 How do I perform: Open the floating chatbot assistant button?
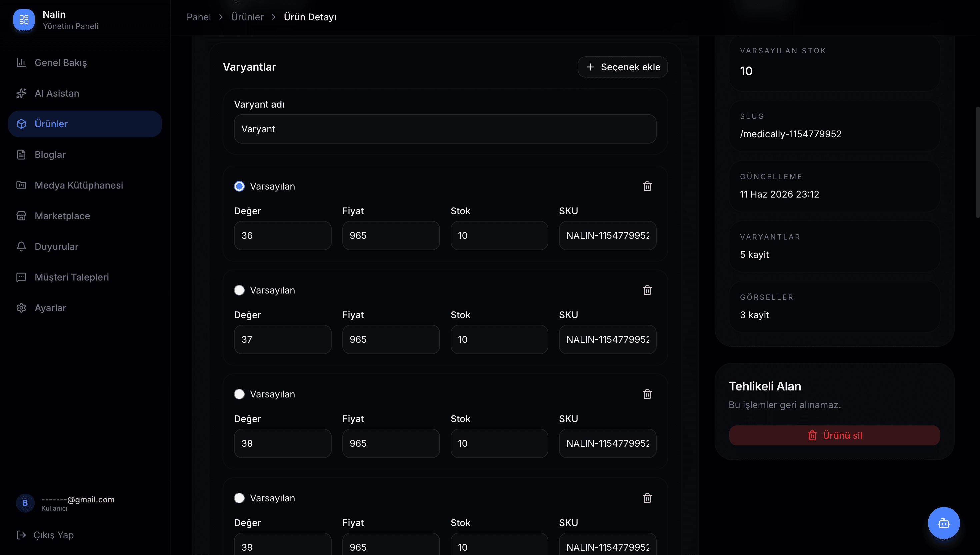[944, 523]
